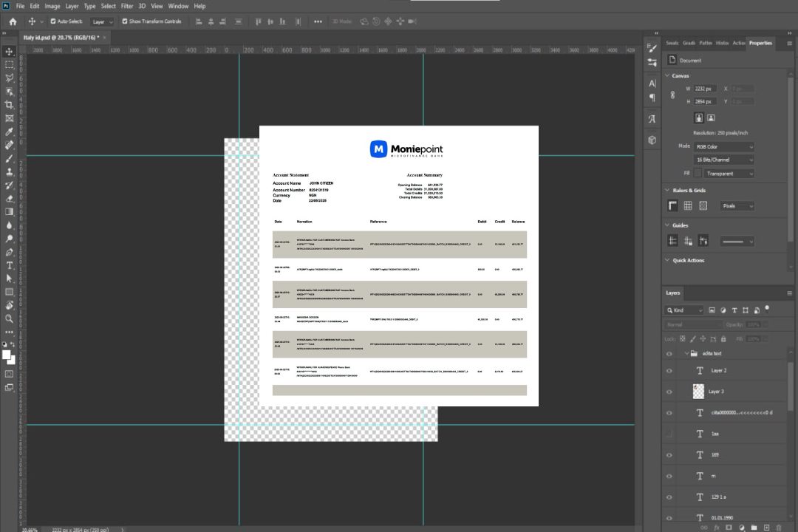This screenshot has width=798, height=532.
Task: Click the foreground color swatch
Action: (7, 355)
